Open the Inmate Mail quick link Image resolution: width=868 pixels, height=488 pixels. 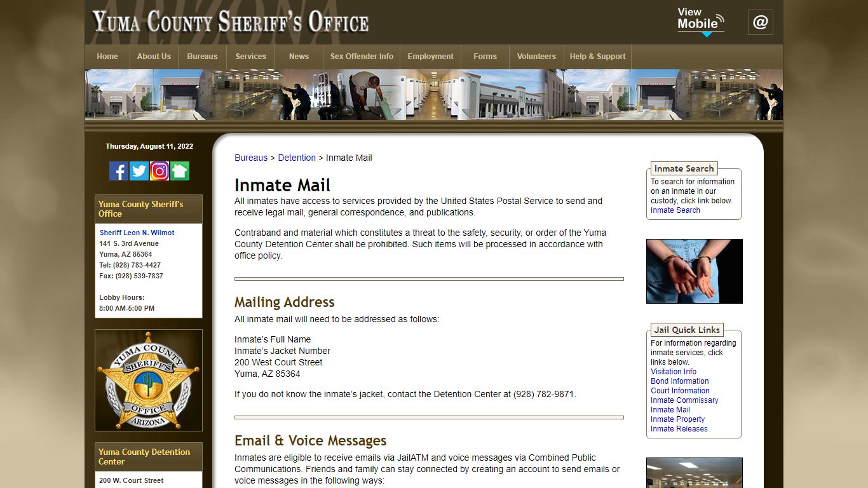tap(670, 410)
